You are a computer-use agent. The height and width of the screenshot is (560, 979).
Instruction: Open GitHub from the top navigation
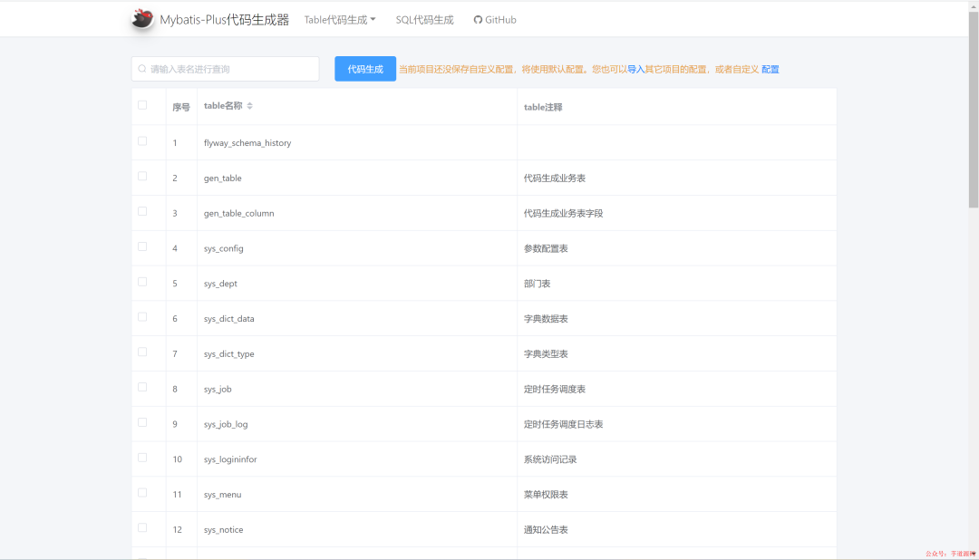pos(494,19)
